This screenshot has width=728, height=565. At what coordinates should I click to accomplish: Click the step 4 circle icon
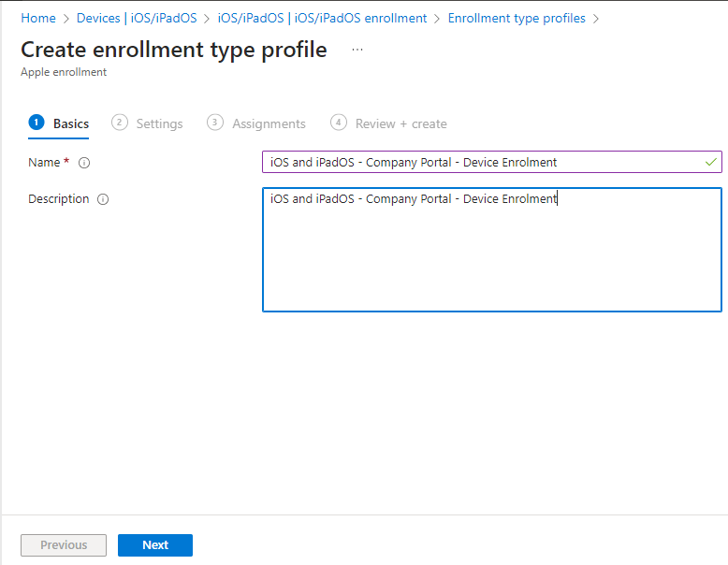tap(338, 123)
